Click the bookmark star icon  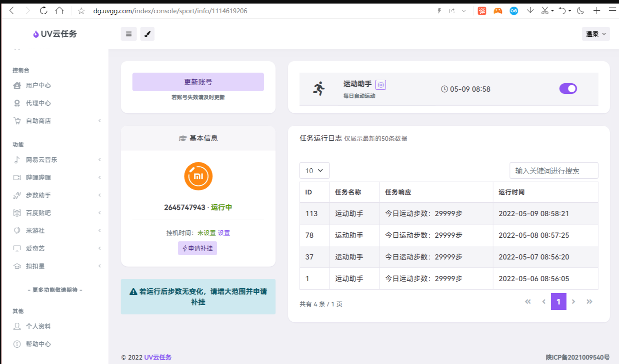pyautogui.click(x=81, y=11)
